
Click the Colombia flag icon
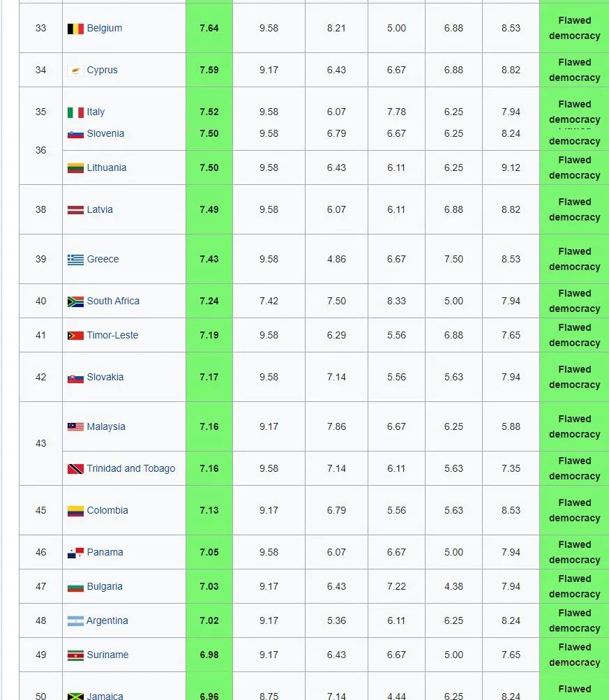(75, 511)
